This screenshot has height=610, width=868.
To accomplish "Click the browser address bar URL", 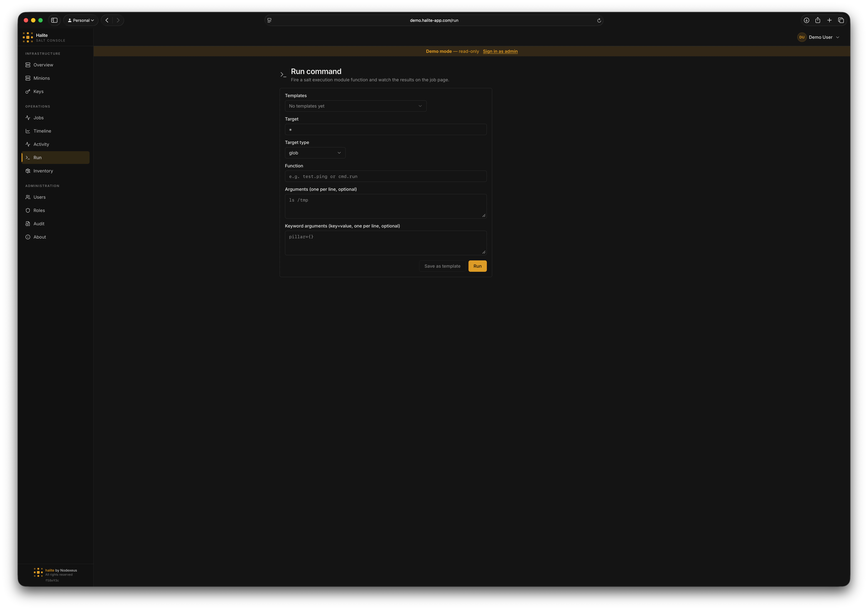I will point(434,20).
